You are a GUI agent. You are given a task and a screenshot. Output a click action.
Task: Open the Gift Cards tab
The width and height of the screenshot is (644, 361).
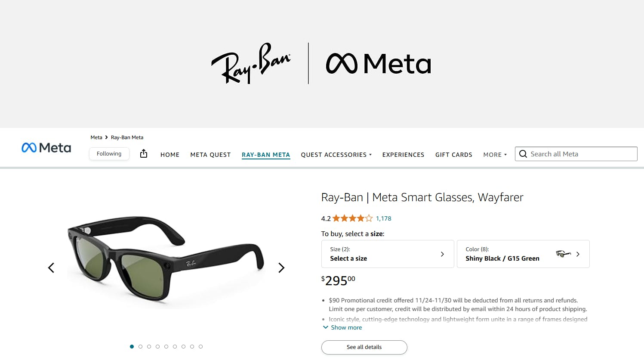point(453,155)
